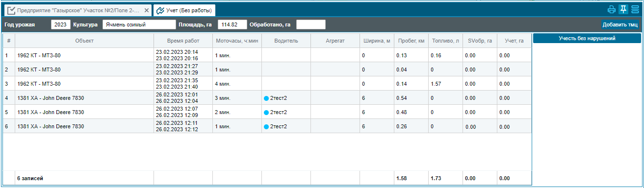The height and width of the screenshot is (188, 644).
Task: Click mileage value 0.13
Action: click(x=402, y=55)
